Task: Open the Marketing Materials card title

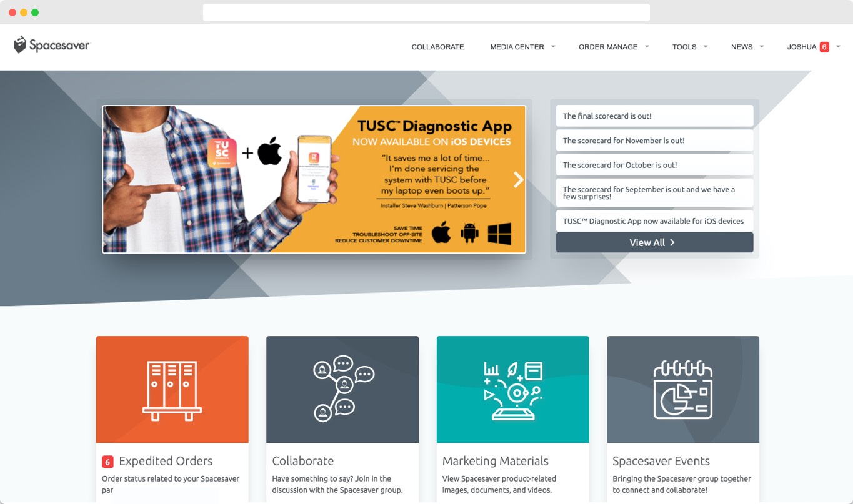Action: click(x=496, y=461)
